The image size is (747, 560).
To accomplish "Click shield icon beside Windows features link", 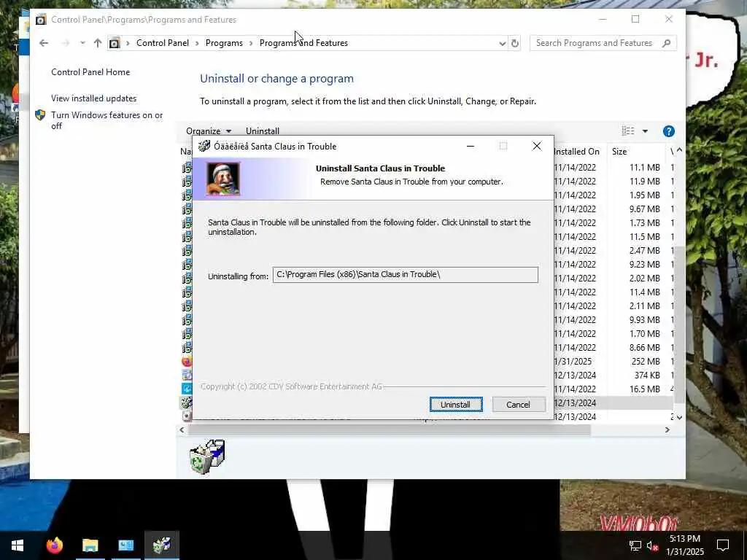I will coord(40,114).
